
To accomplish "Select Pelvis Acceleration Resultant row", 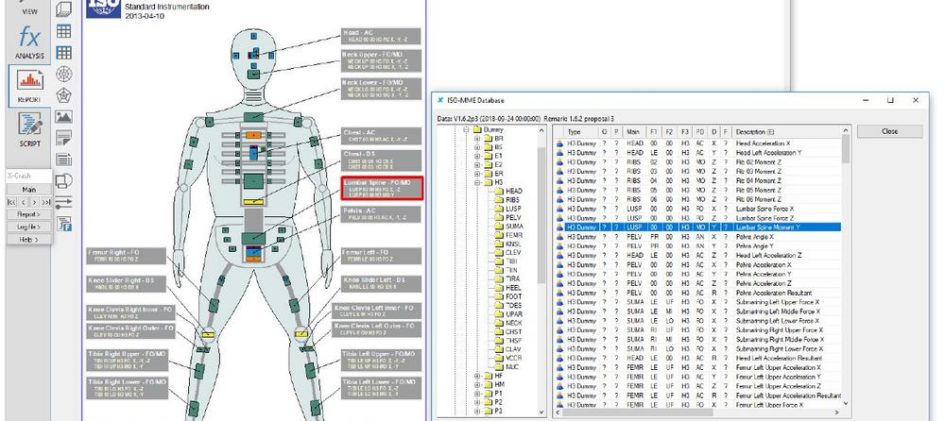I will tap(697, 293).
